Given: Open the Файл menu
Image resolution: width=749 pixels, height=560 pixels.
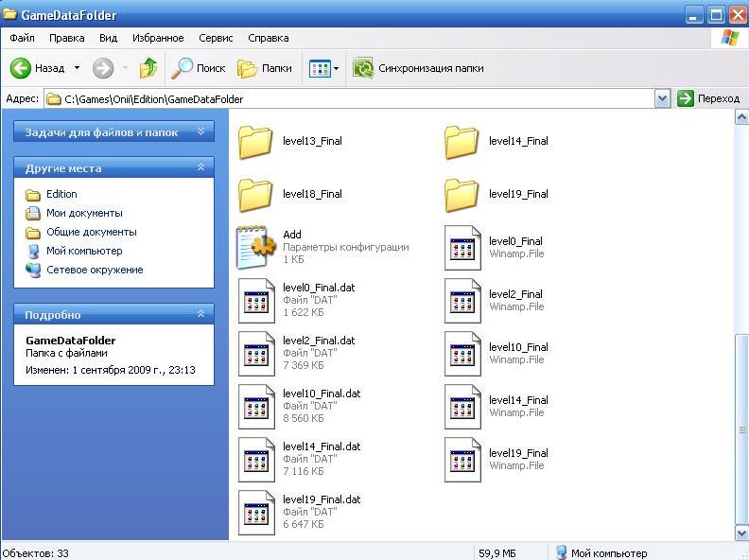Looking at the screenshot, I should coord(22,38).
